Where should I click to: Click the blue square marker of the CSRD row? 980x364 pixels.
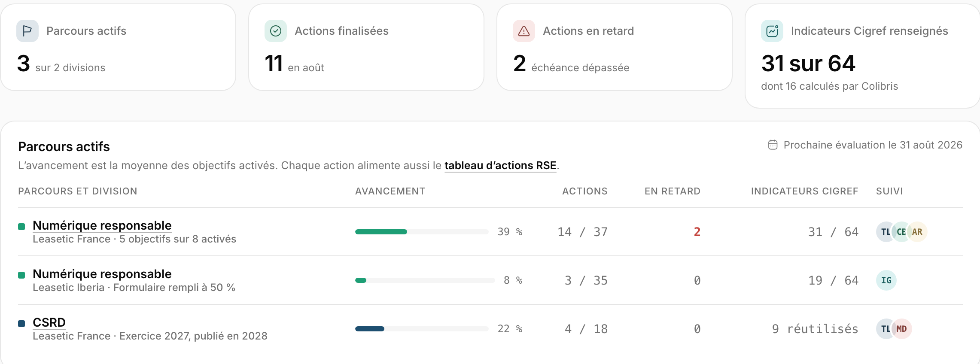pyautogui.click(x=21, y=324)
